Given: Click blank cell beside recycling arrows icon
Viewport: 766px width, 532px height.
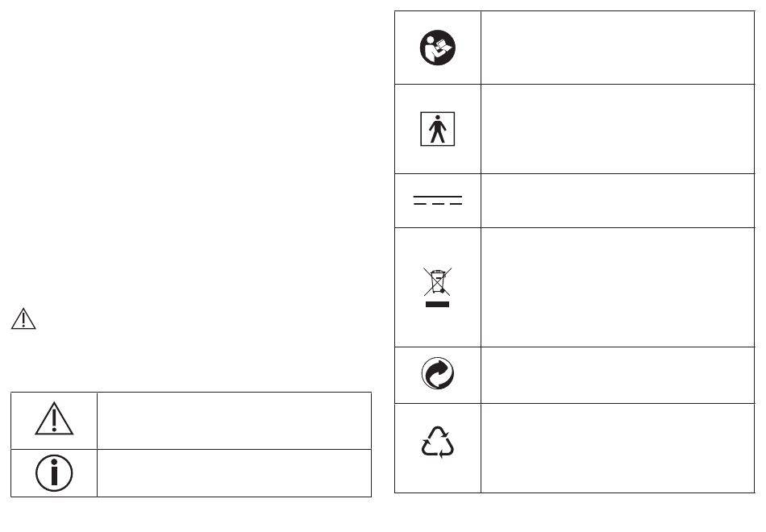Looking at the screenshot, I should pos(618,448).
